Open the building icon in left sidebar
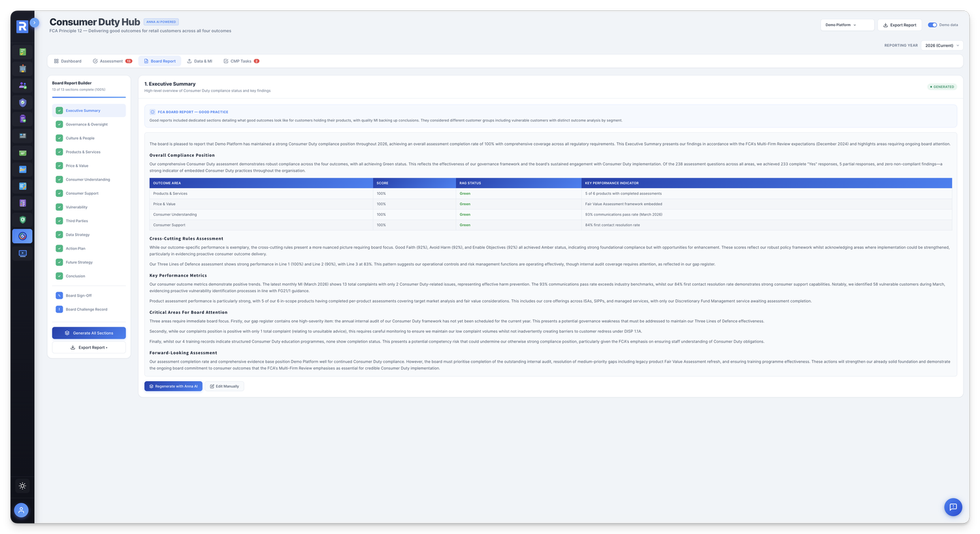The image size is (980, 534). tap(22, 69)
